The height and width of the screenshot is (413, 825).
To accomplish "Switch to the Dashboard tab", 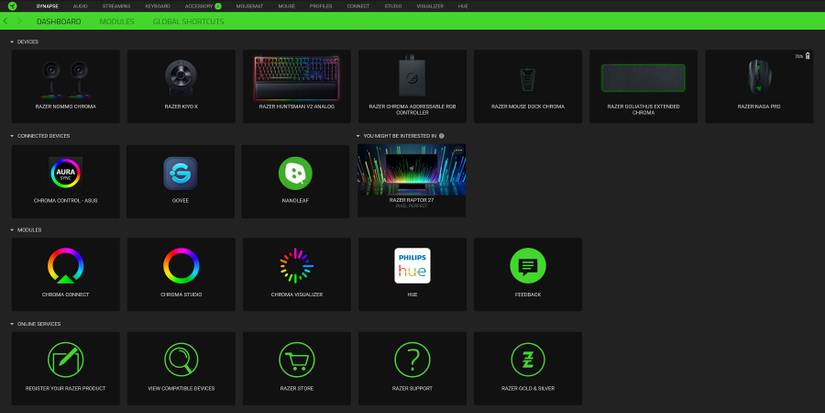I will click(x=59, y=21).
